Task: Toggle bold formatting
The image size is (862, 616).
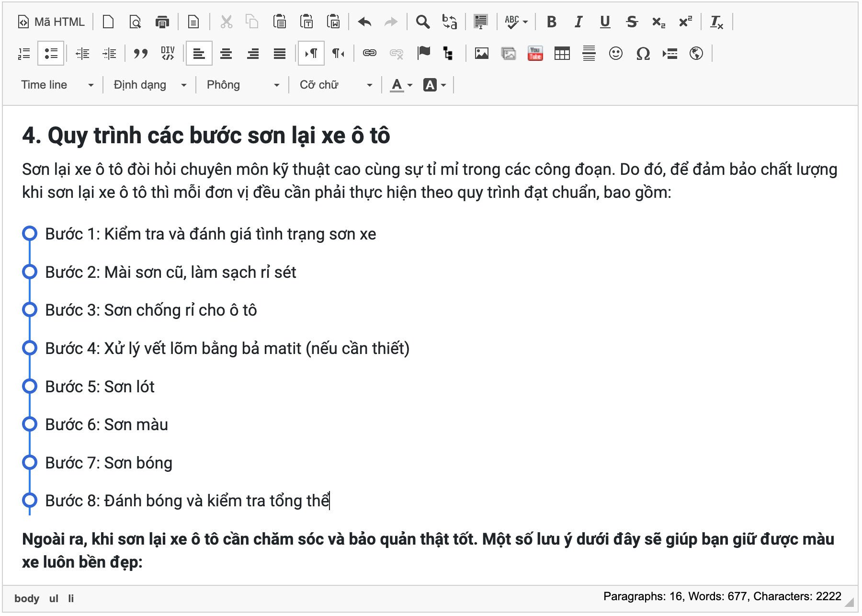Action: click(551, 22)
